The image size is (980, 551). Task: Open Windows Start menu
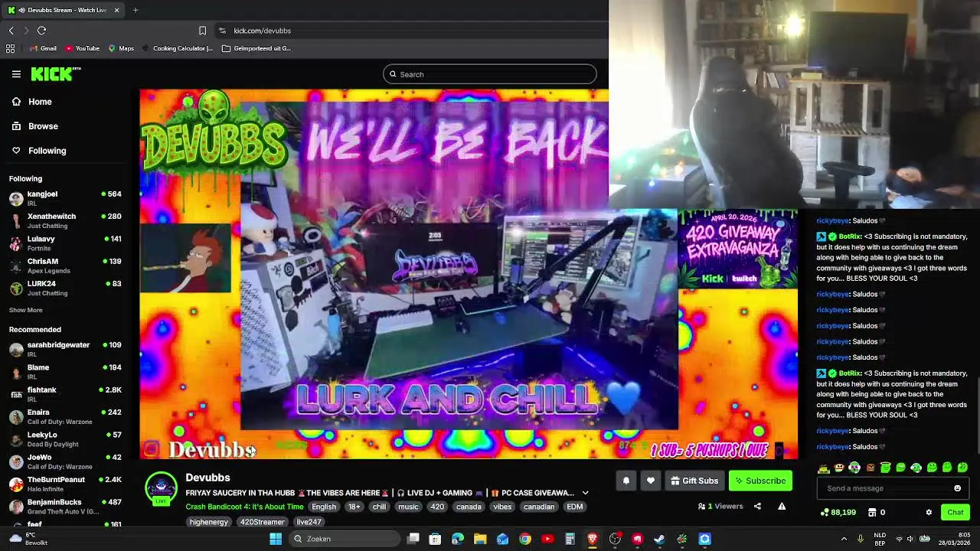[x=276, y=539]
